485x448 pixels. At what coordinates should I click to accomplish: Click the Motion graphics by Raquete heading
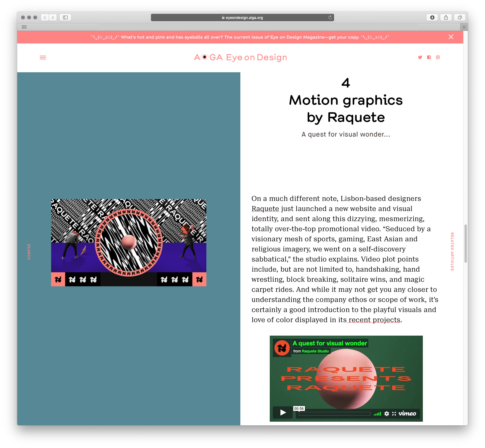click(346, 109)
